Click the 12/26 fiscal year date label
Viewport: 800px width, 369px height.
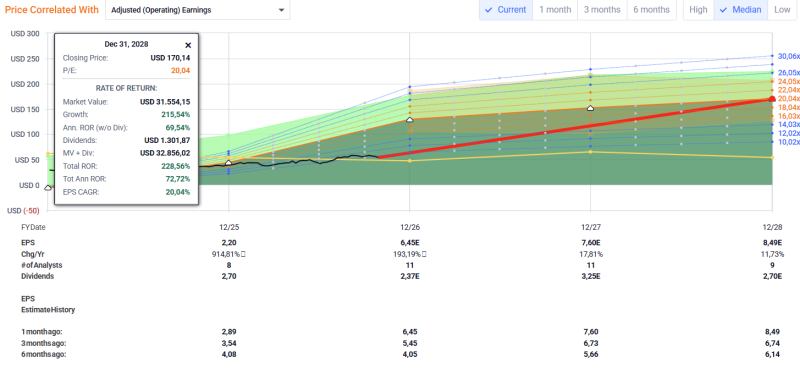[410, 227]
